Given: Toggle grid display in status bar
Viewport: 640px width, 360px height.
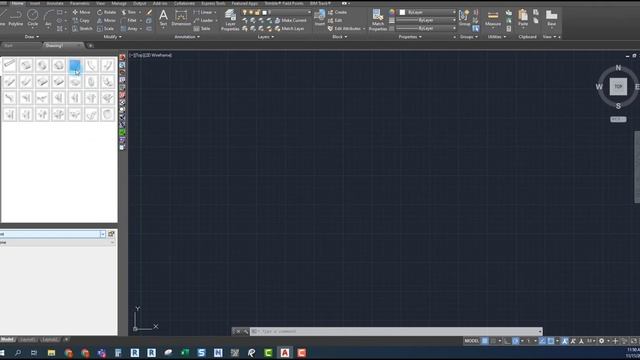Looking at the screenshot, I should [x=484, y=341].
